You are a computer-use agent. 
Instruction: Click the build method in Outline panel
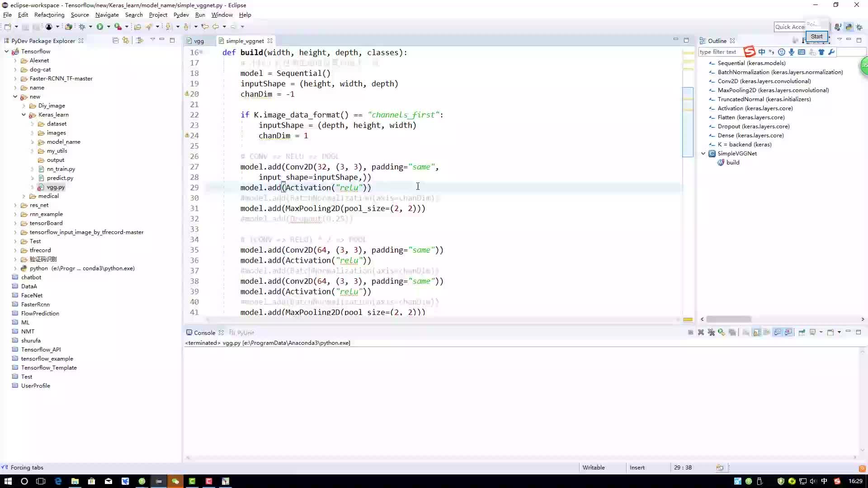(733, 162)
